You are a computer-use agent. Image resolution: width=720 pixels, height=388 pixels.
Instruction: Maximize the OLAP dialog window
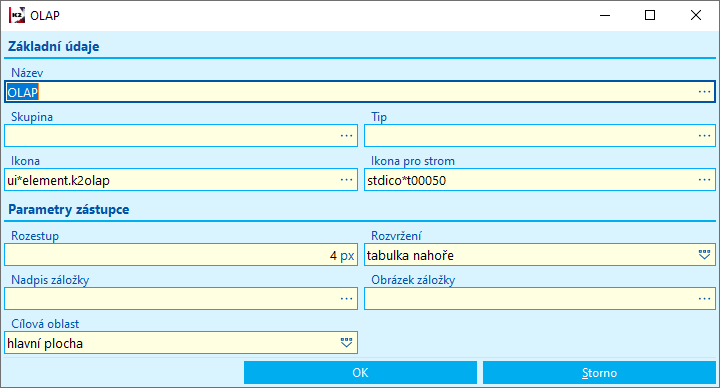point(650,15)
